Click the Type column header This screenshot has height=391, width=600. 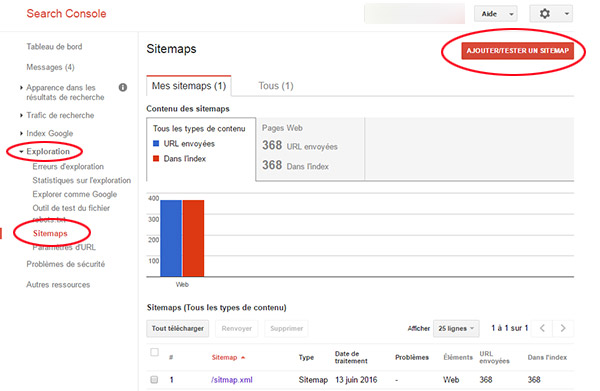click(x=306, y=357)
